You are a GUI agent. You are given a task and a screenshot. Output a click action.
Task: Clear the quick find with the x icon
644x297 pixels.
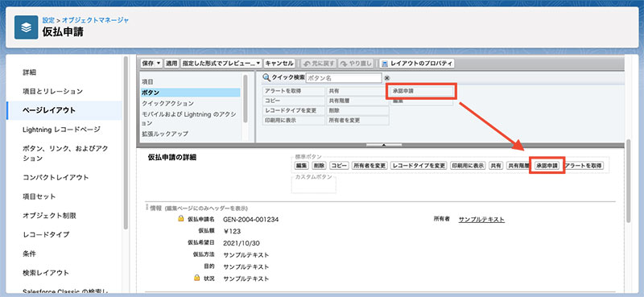pos(386,77)
